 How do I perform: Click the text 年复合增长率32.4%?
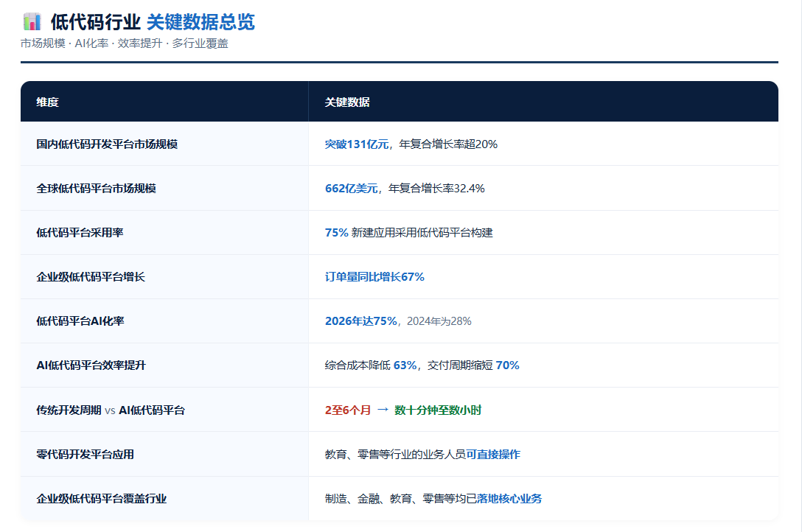(x=436, y=189)
